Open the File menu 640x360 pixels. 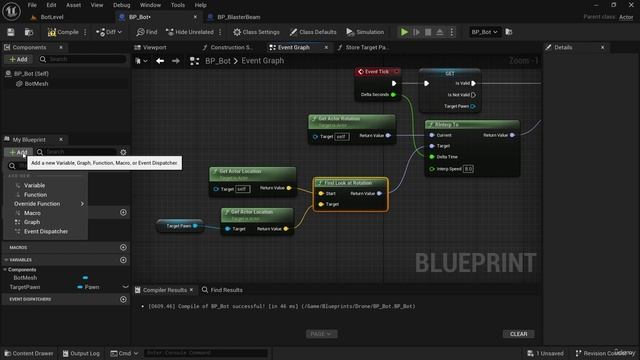[x=32, y=5]
